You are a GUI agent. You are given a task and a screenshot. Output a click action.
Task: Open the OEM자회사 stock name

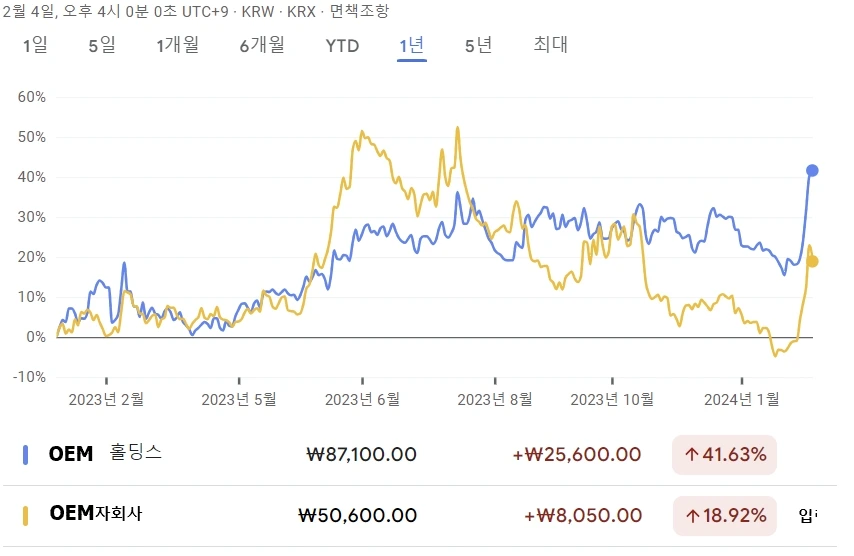coord(96,514)
